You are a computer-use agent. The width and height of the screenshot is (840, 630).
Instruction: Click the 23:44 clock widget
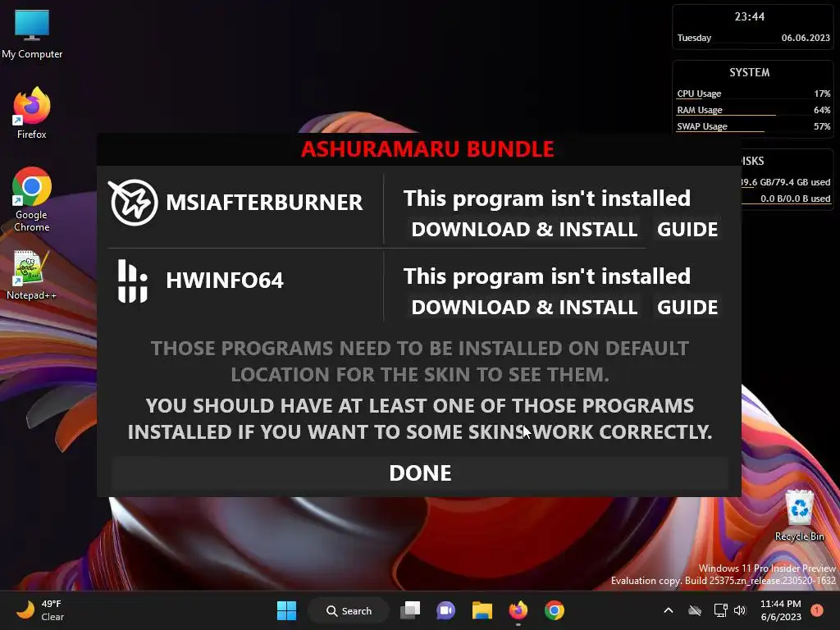pos(750,16)
